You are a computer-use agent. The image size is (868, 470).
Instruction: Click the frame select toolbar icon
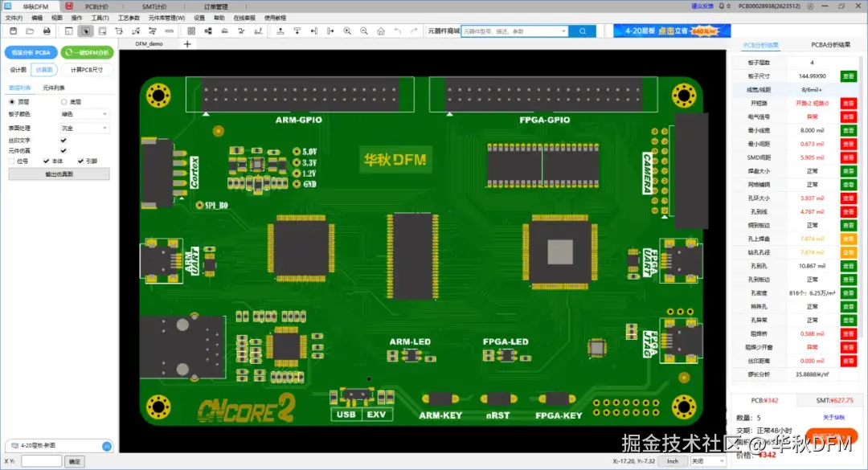(102, 31)
